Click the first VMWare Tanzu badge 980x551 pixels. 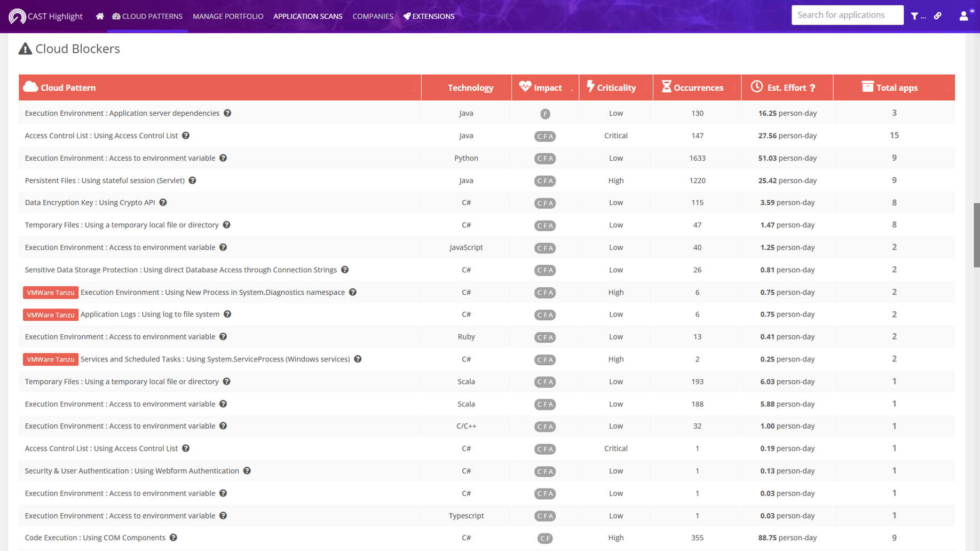coord(51,293)
